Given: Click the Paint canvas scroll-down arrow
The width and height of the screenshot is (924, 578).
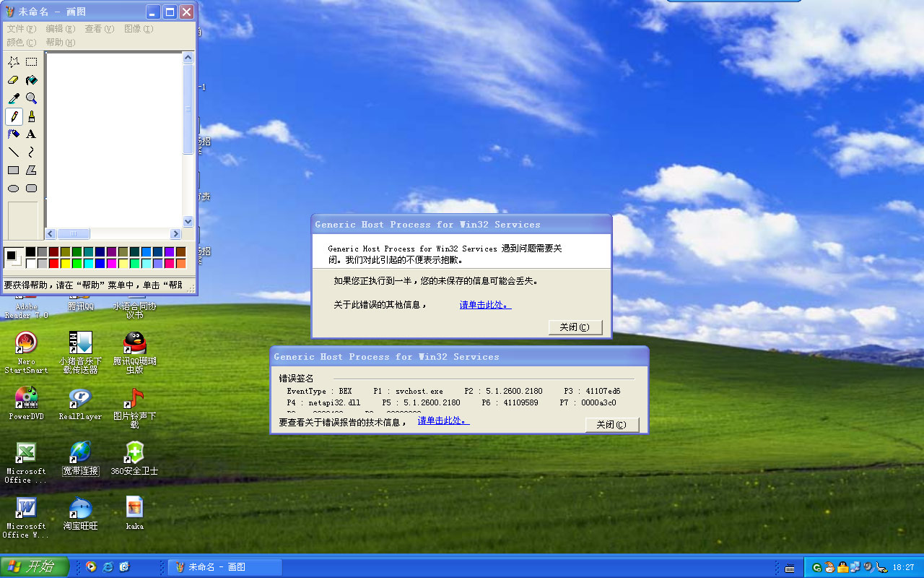Looking at the screenshot, I should [x=188, y=222].
